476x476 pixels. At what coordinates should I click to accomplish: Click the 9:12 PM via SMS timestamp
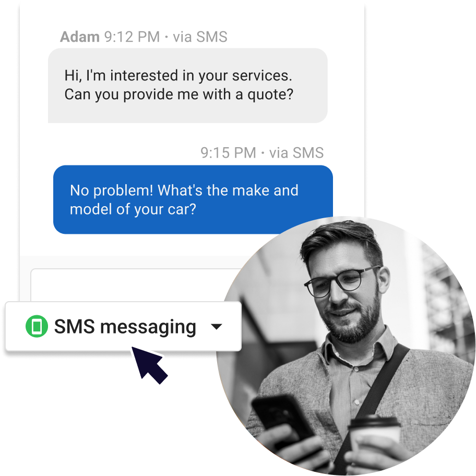(x=166, y=37)
